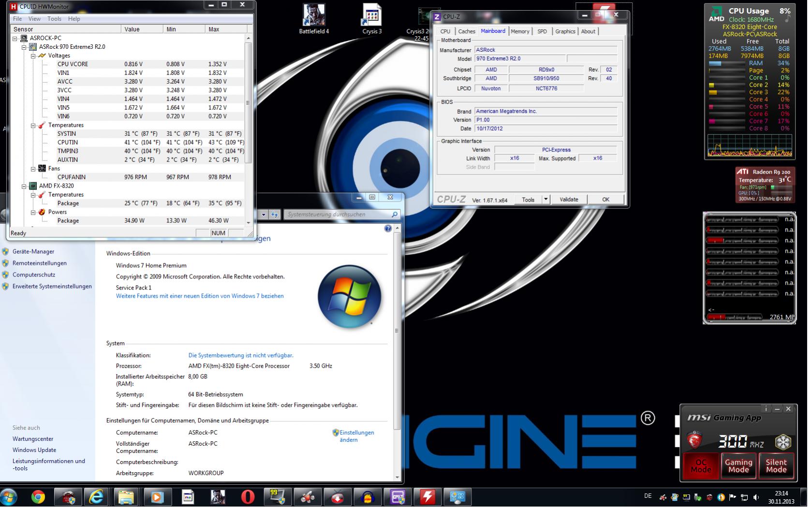Click the Systemsteuerung durchsuchen search field

pyautogui.click(x=342, y=214)
